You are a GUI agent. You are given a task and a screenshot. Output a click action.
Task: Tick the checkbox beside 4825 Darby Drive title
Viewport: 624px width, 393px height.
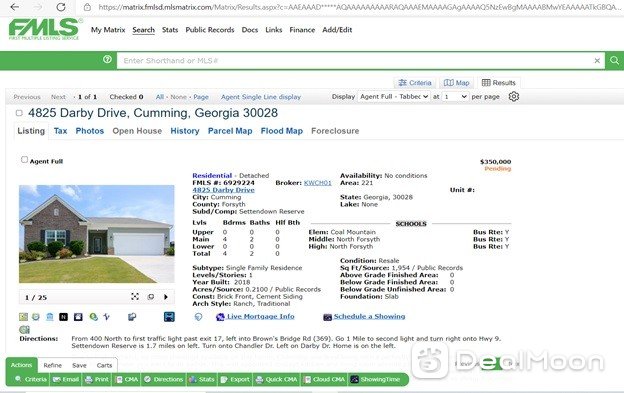point(19,113)
